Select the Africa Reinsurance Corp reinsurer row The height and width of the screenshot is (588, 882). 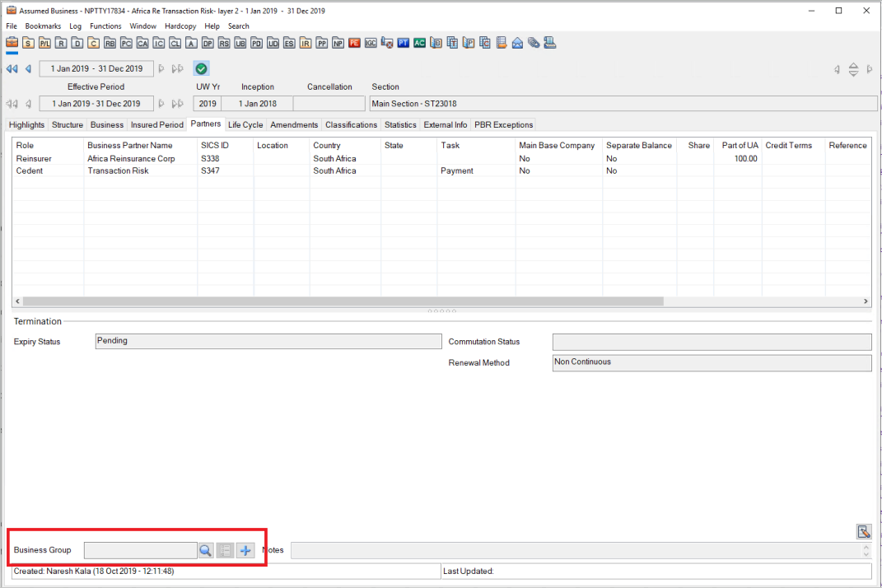point(131,158)
